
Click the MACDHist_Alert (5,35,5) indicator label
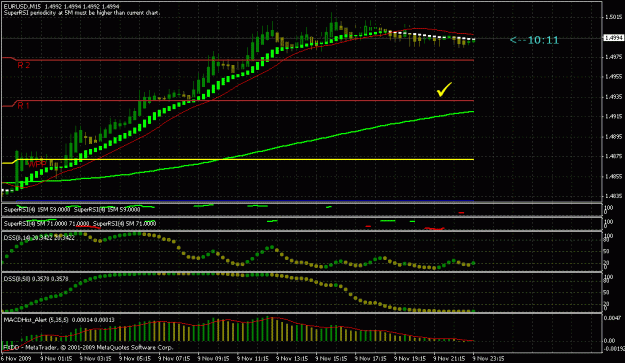click(x=59, y=320)
